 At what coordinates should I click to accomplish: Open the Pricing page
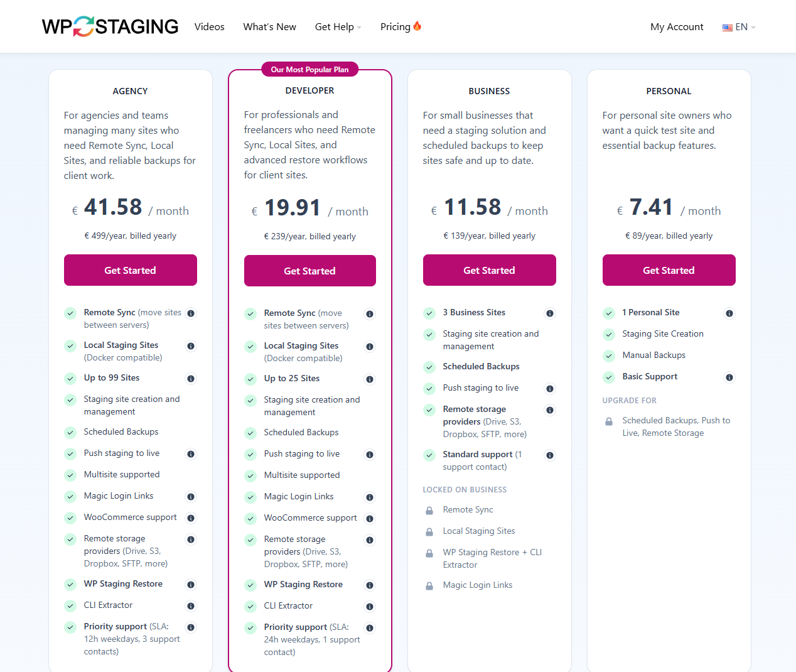[x=395, y=27]
